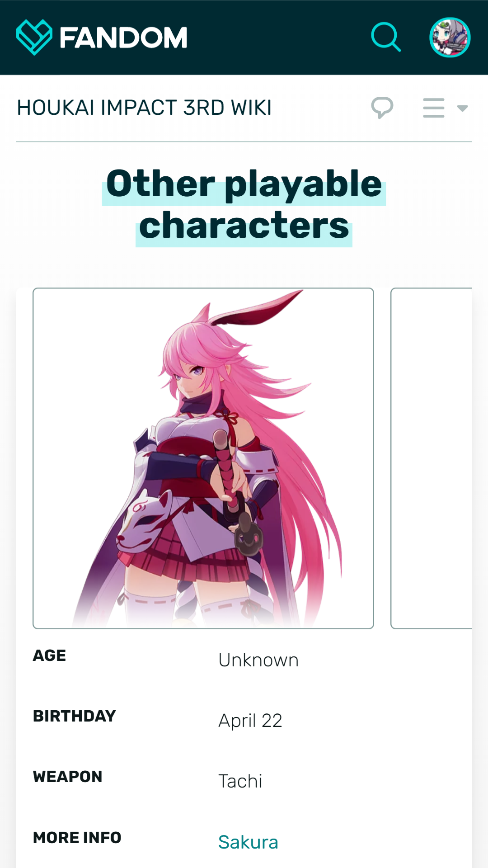488x868 pixels.
Task: Click the MORE INFO label
Action: click(x=77, y=838)
